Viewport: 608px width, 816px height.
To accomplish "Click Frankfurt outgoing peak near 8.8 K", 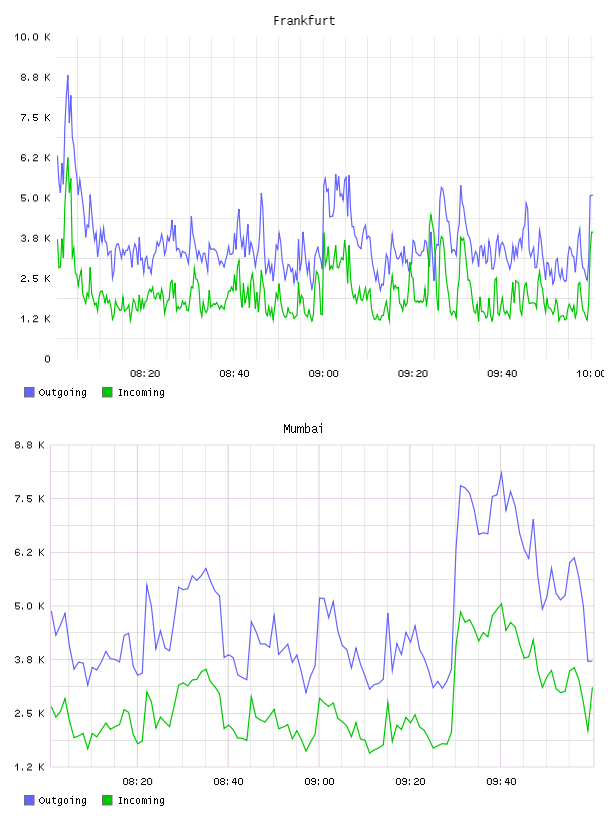I will [68, 76].
